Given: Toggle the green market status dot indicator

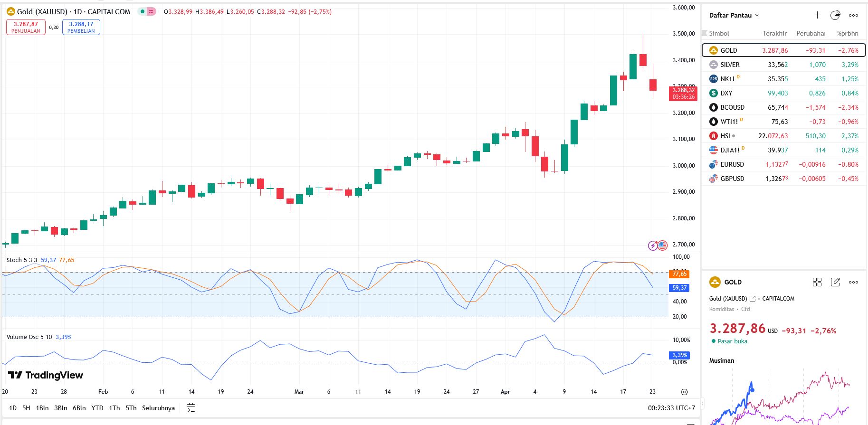Looking at the screenshot, I should coord(142,11).
